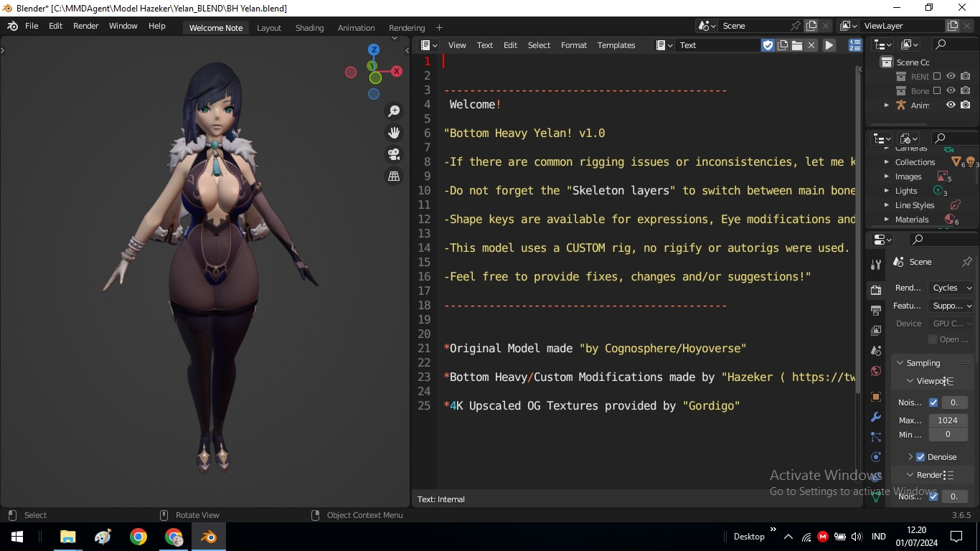Screen dimensions: 980x551
Task: Open the Tool properties tab
Action: tap(876, 265)
